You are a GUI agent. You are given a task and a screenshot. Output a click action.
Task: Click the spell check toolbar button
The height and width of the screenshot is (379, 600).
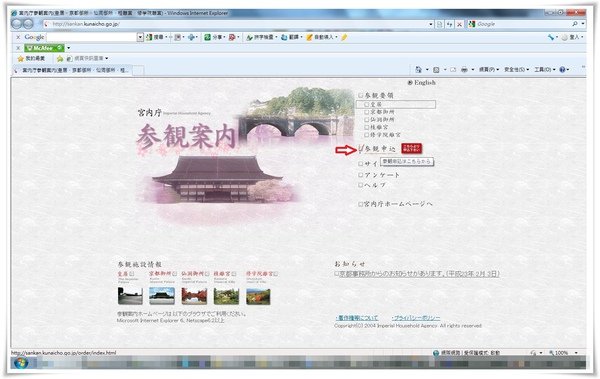261,37
